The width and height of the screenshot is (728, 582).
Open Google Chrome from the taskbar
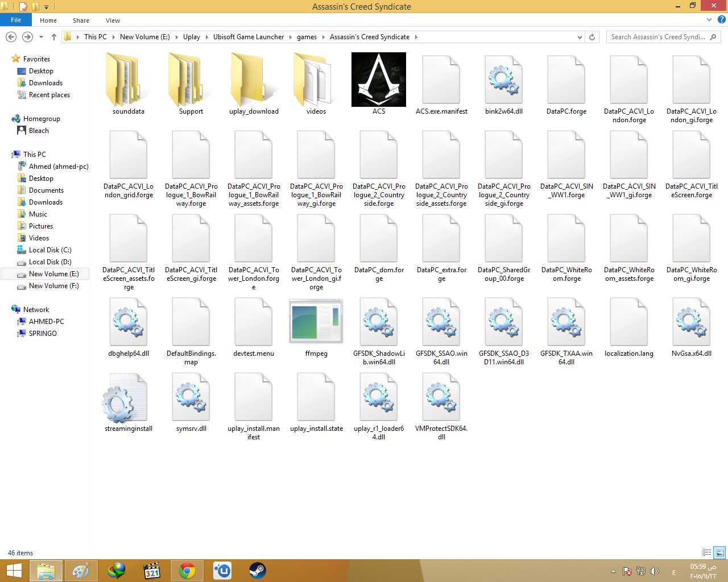[187, 571]
